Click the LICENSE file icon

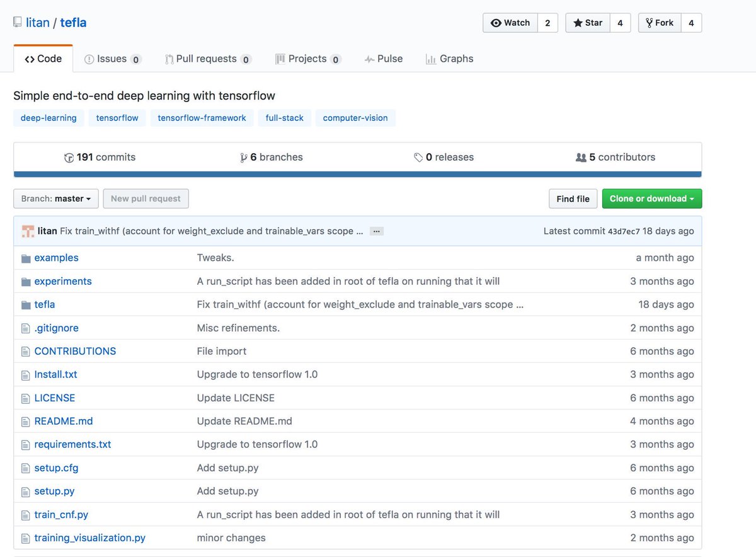click(26, 398)
